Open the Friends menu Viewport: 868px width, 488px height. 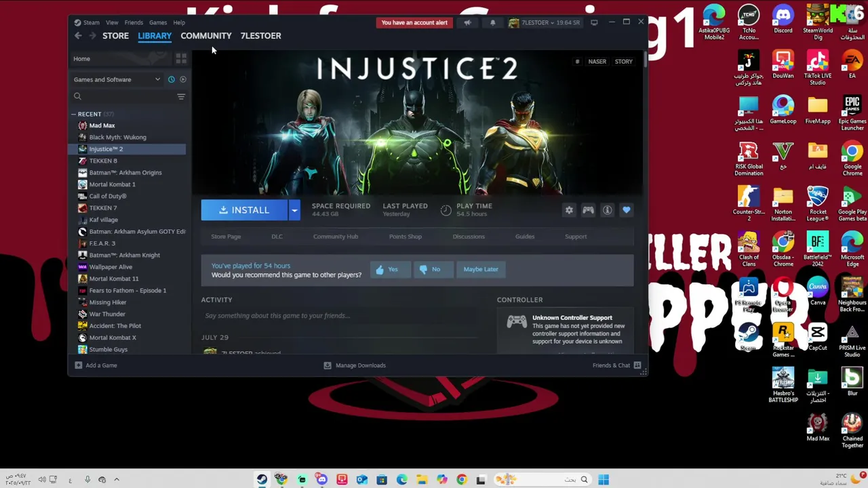pos(134,22)
